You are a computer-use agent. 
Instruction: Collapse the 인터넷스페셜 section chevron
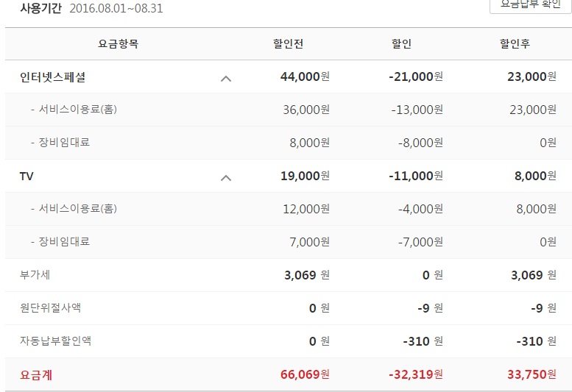point(226,77)
